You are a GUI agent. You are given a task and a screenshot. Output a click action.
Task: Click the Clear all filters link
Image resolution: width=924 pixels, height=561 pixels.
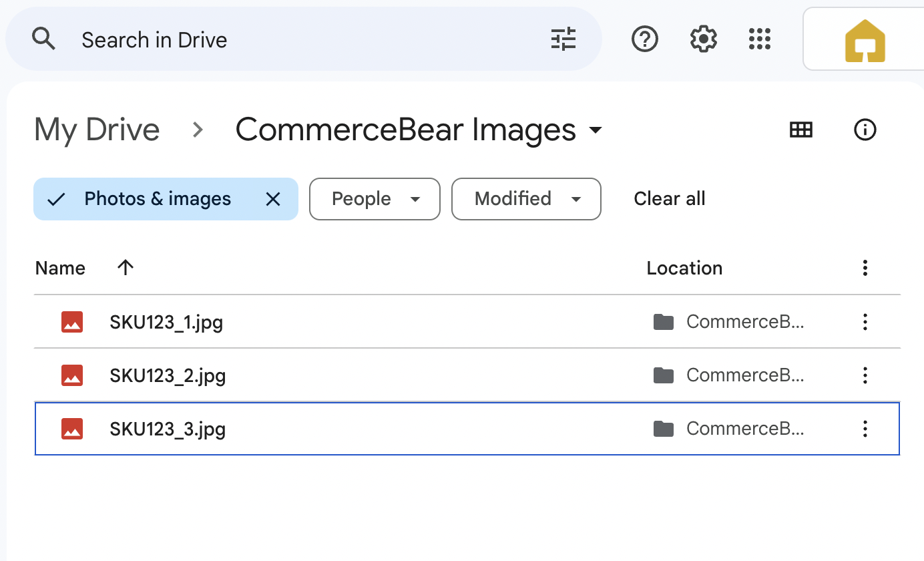pos(669,198)
